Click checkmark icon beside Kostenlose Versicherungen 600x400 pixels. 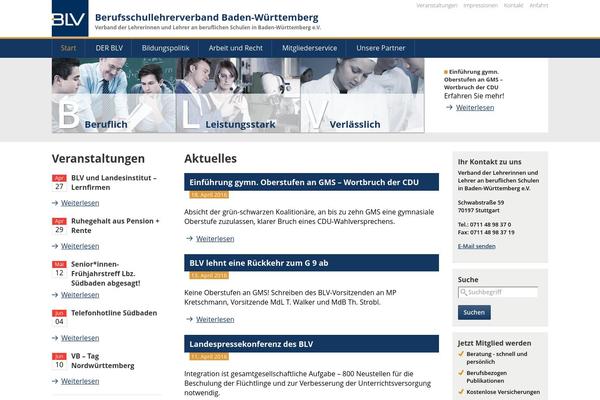pyautogui.click(x=461, y=392)
